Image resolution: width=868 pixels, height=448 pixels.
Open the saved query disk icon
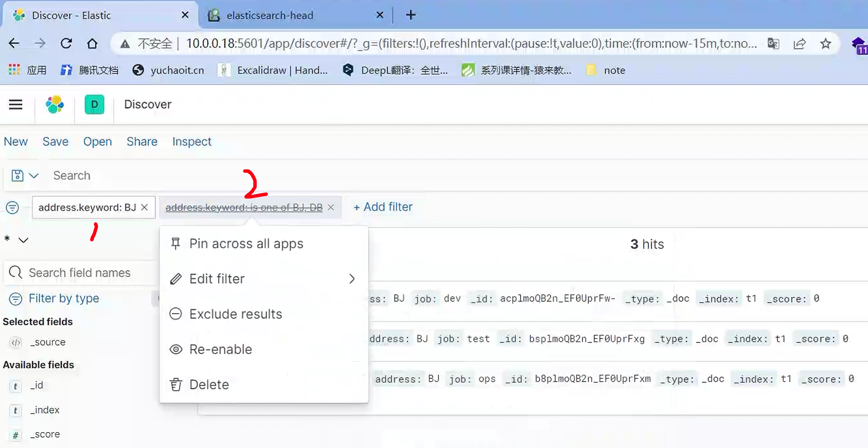[x=17, y=175]
